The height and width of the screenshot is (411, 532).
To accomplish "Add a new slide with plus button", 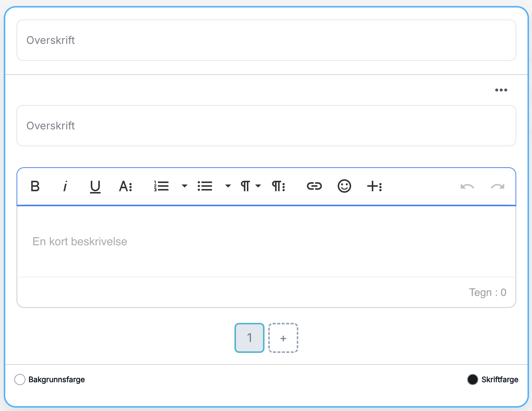I will tap(283, 338).
